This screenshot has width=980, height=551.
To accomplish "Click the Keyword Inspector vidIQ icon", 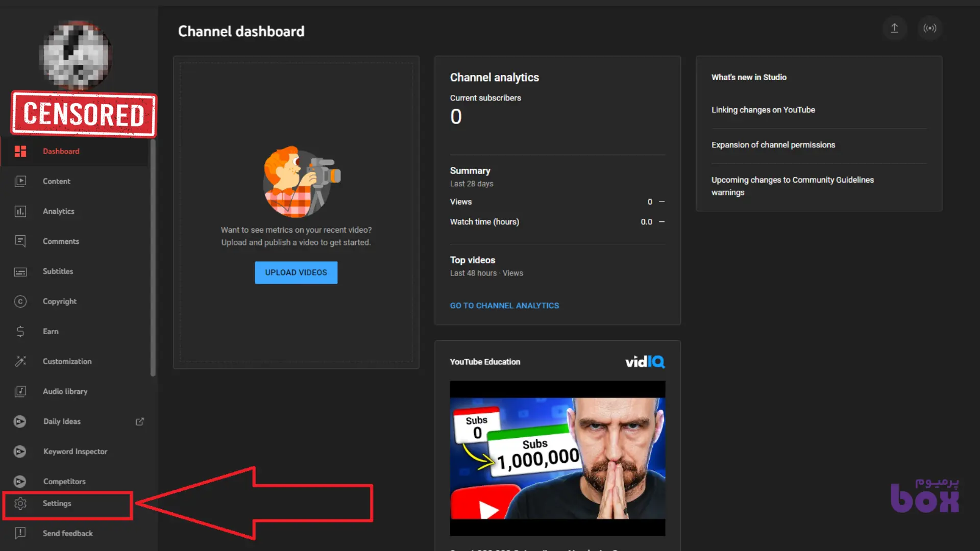I will [20, 452].
